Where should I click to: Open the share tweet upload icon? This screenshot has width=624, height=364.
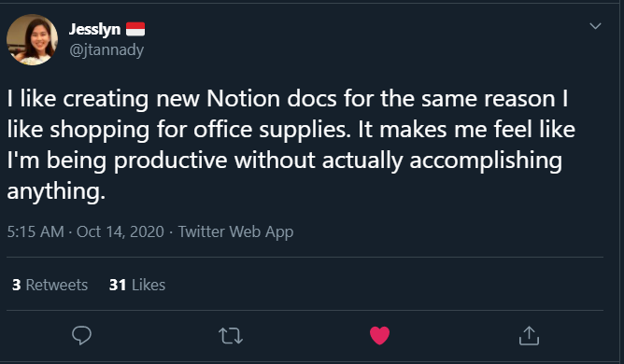[529, 335]
